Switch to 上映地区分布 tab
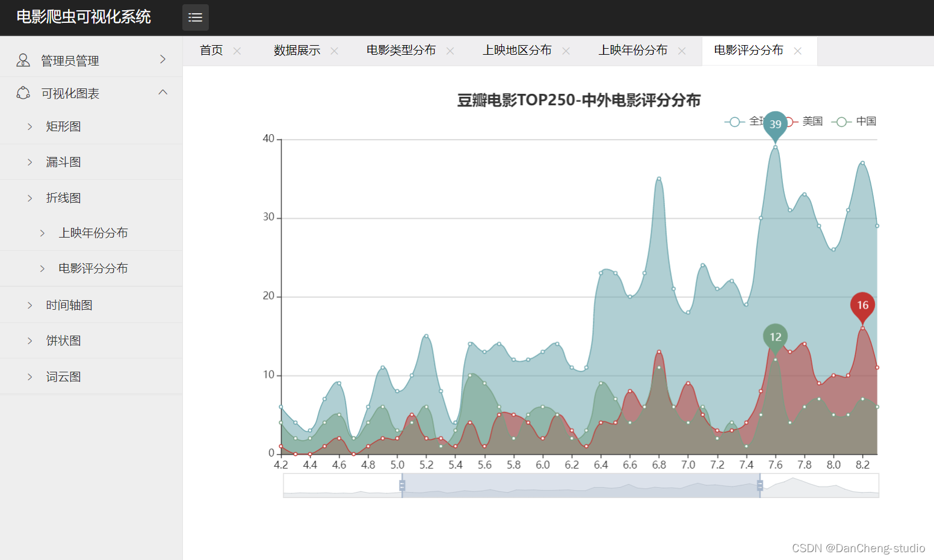The width and height of the screenshot is (934, 560). [x=517, y=51]
